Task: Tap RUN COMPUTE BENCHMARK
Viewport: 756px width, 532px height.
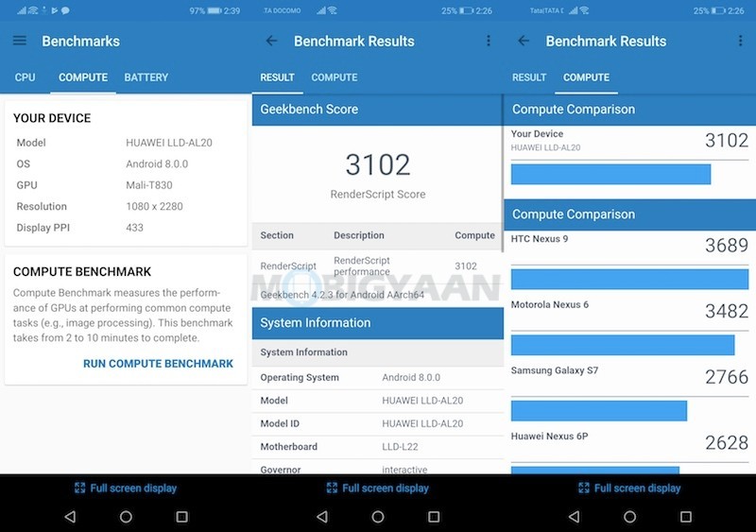Action: point(158,364)
